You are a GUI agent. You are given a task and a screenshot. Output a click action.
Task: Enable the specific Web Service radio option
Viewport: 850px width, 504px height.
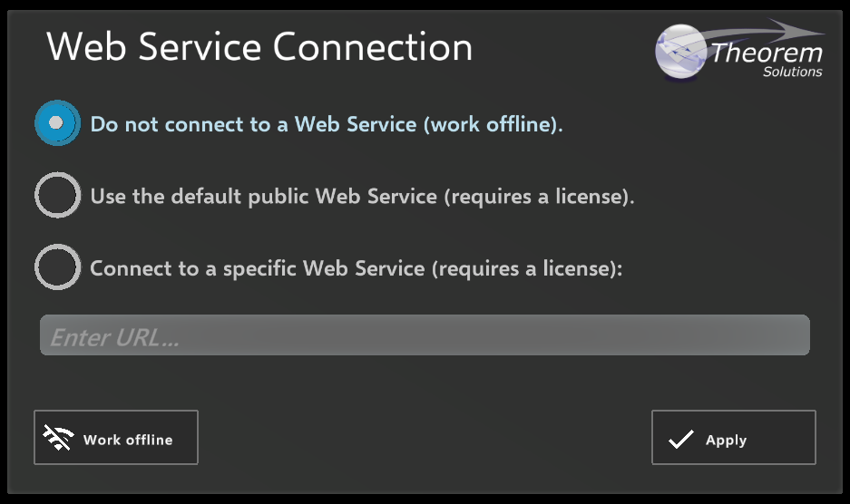coord(57,267)
